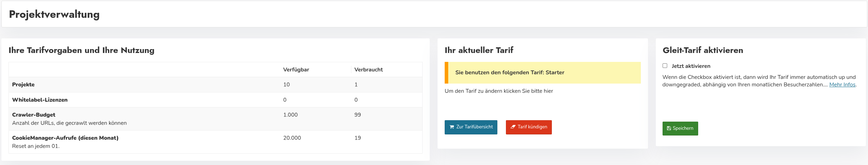Click the 'Gleit-Tarif aktivieren' heading
This screenshot has width=868, height=165.
pyautogui.click(x=702, y=50)
